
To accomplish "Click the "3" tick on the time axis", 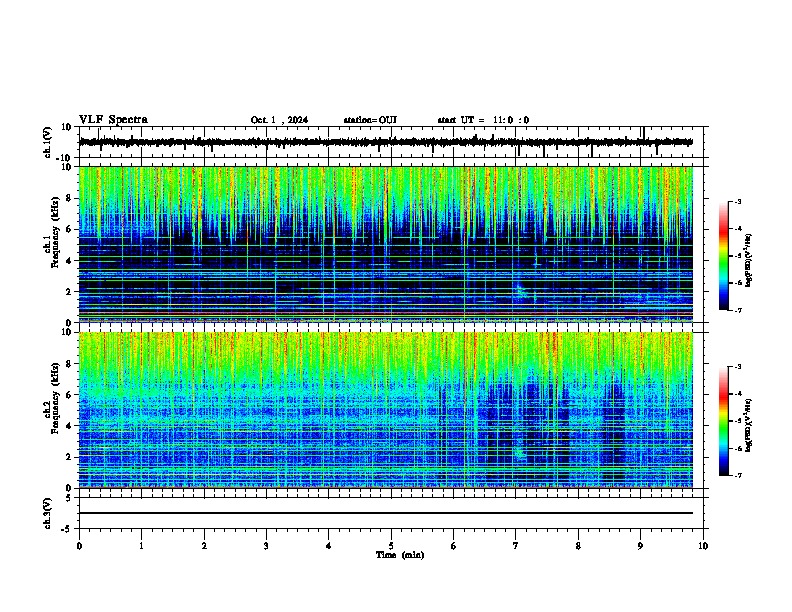I will point(266,546).
